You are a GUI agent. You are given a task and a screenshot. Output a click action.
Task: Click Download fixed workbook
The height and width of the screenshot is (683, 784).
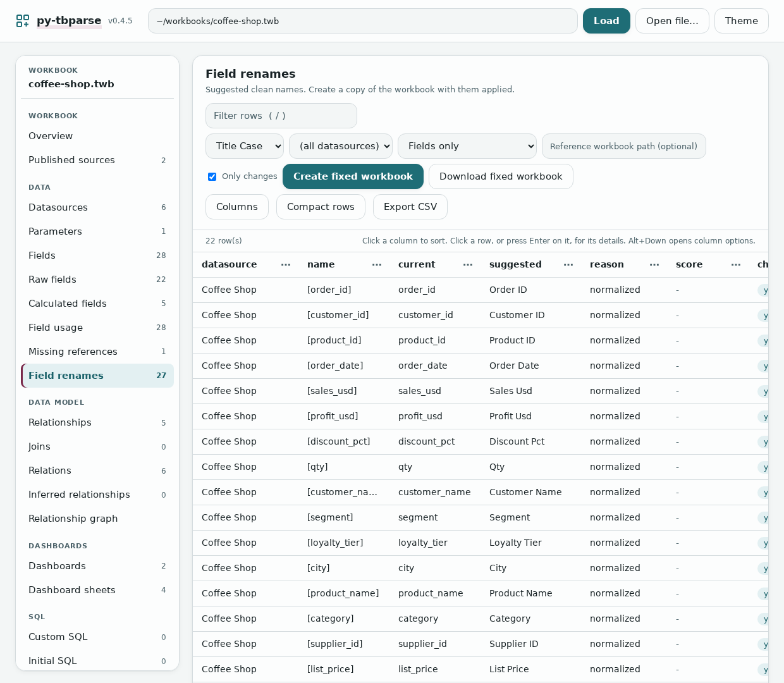click(x=501, y=176)
